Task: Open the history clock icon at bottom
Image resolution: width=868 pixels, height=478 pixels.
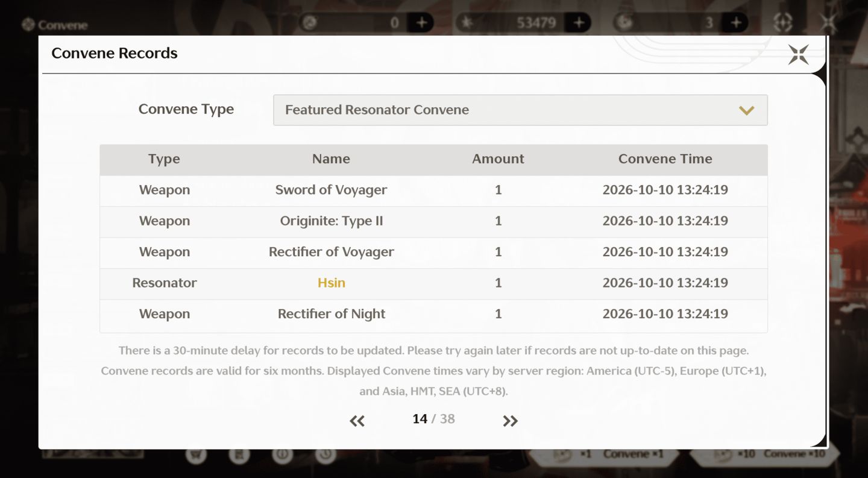Action: pos(326,454)
